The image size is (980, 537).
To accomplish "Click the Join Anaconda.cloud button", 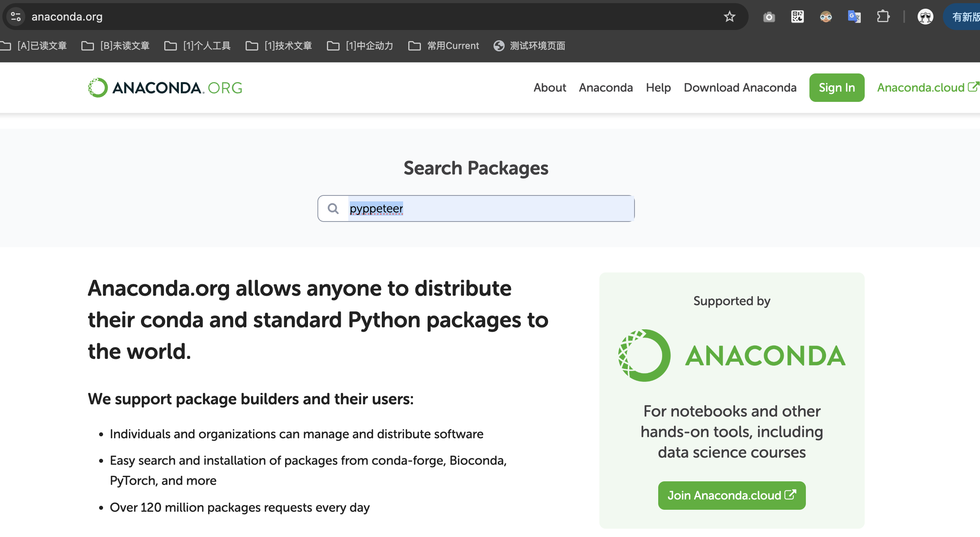I will [732, 495].
